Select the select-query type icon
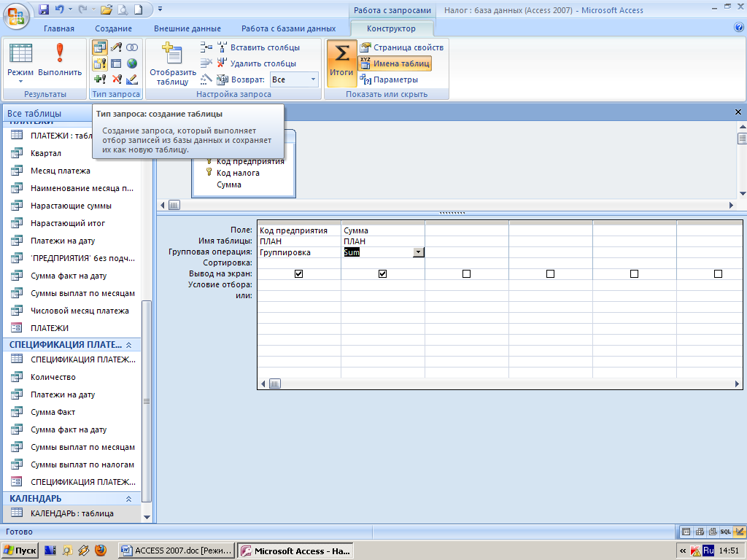Viewport: 747px width, 560px height. pyautogui.click(x=99, y=47)
